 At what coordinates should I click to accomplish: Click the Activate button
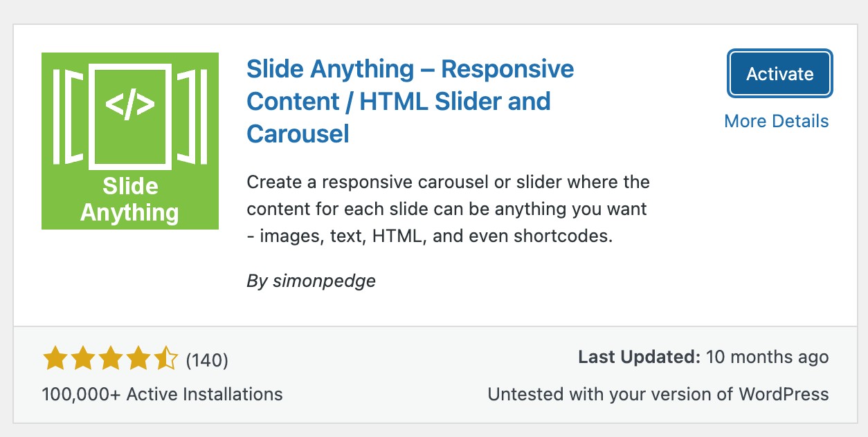(780, 73)
